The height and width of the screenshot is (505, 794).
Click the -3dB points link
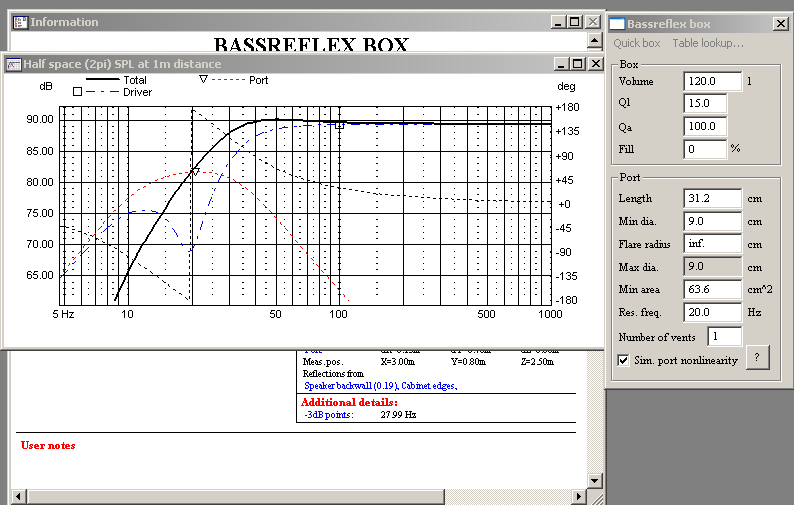(x=329, y=414)
